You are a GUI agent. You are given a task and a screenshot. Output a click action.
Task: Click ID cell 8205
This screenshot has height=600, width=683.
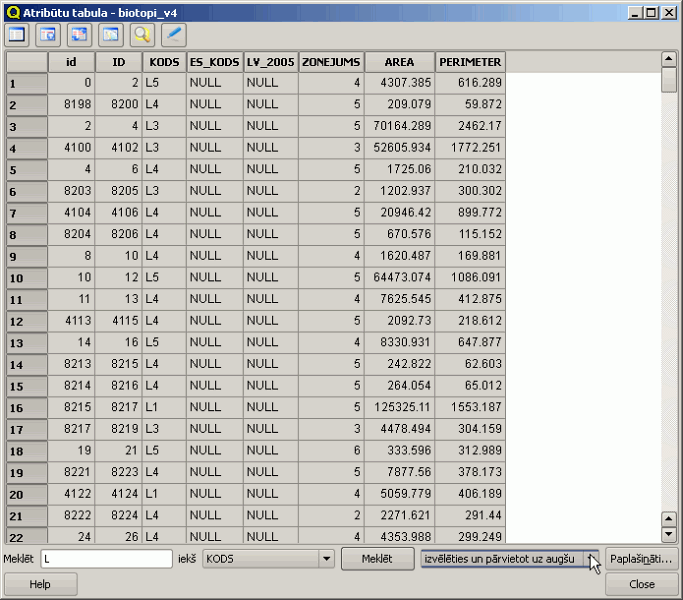118,191
